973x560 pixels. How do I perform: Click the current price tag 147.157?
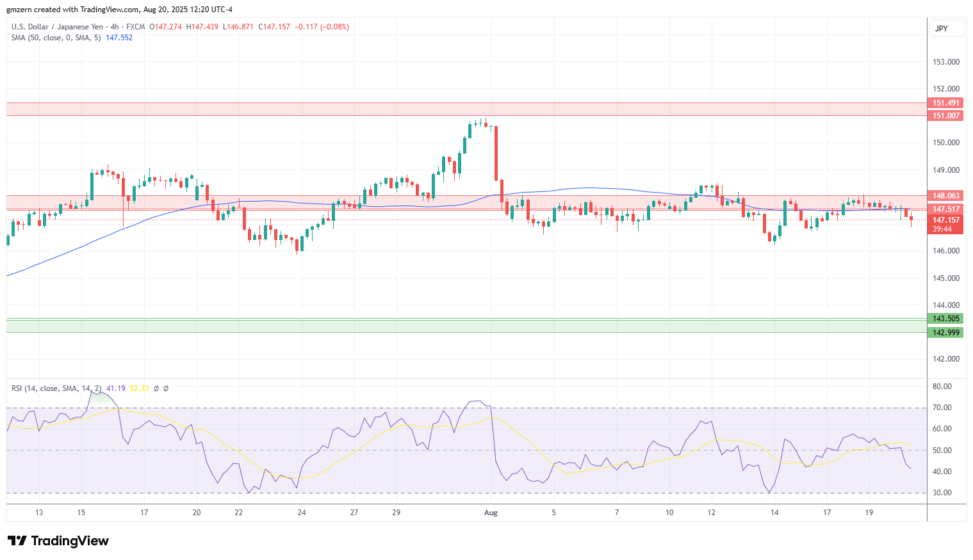[x=945, y=220]
